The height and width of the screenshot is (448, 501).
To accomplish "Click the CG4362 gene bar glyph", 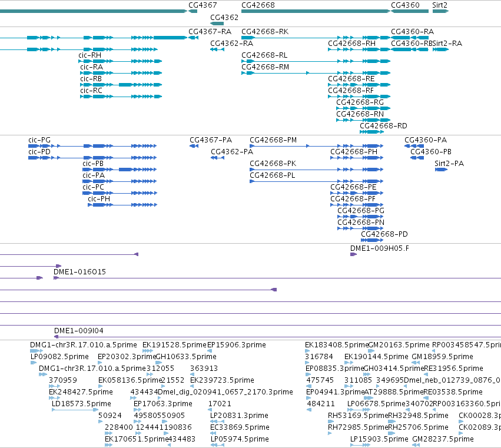I will [x=217, y=24].
